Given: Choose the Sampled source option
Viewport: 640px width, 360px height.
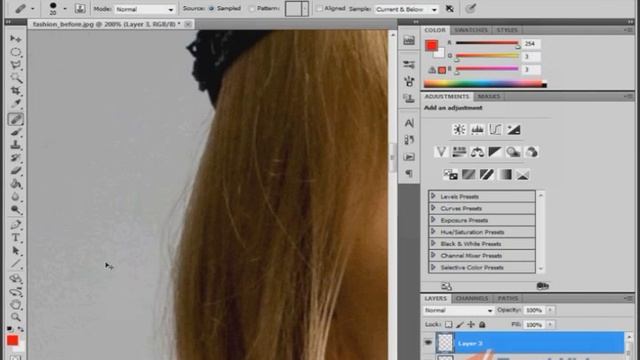Looking at the screenshot, I should pyautogui.click(x=211, y=9).
